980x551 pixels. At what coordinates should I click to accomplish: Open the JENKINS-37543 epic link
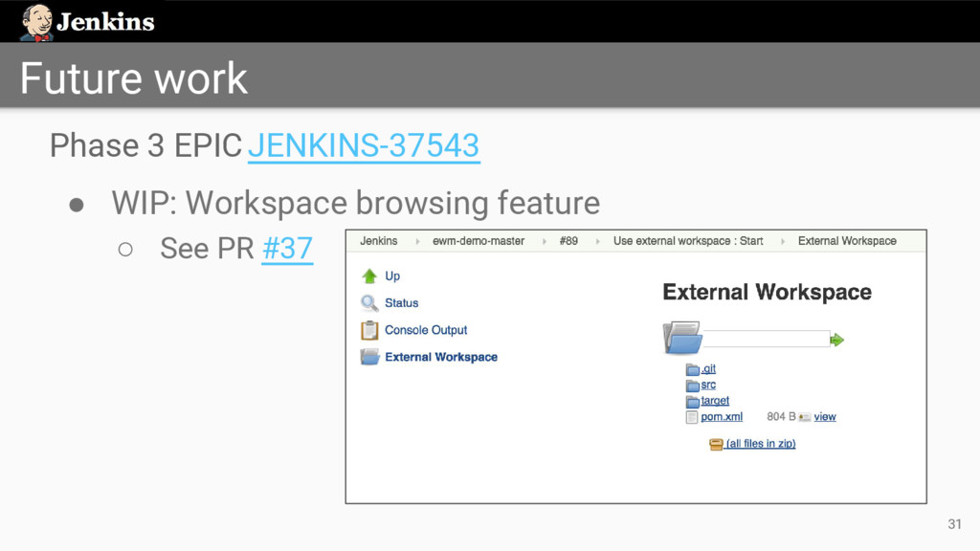click(364, 145)
